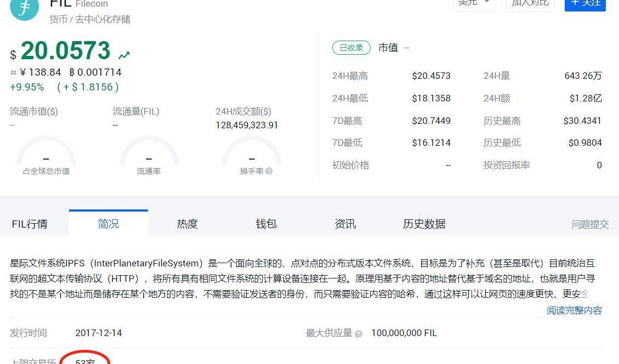Select the 简况 tab
Screen dimensions: 619x364
coord(109,224)
